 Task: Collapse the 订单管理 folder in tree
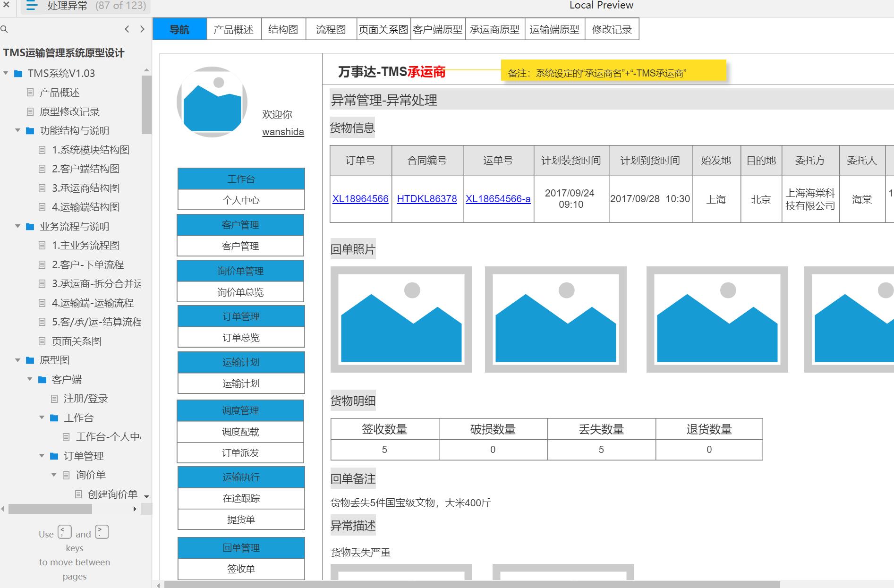42,456
